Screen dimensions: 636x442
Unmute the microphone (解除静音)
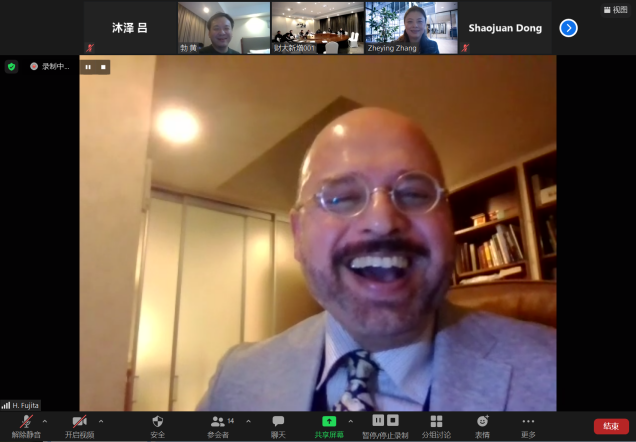pyautogui.click(x=27, y=423)
